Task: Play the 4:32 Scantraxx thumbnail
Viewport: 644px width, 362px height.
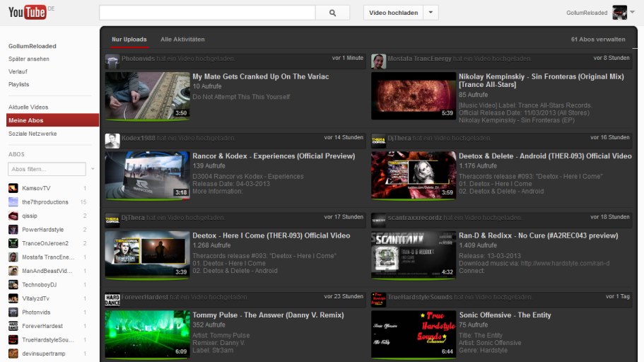Action: point(414,255)
